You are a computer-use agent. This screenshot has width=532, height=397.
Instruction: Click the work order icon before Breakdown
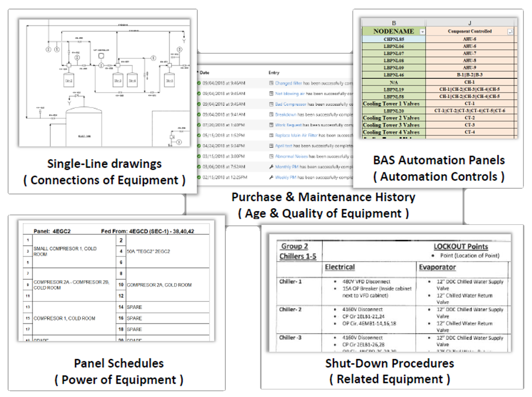point(271,115)
